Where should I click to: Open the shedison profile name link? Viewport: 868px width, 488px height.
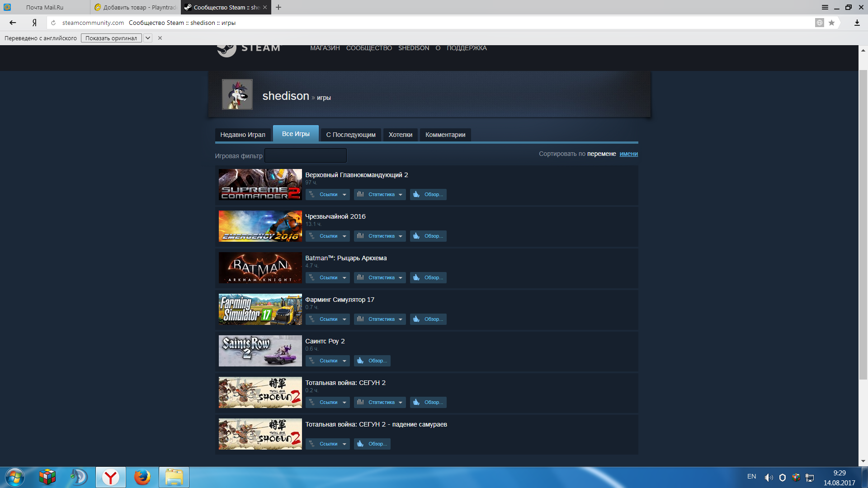[x=286, y=96]
